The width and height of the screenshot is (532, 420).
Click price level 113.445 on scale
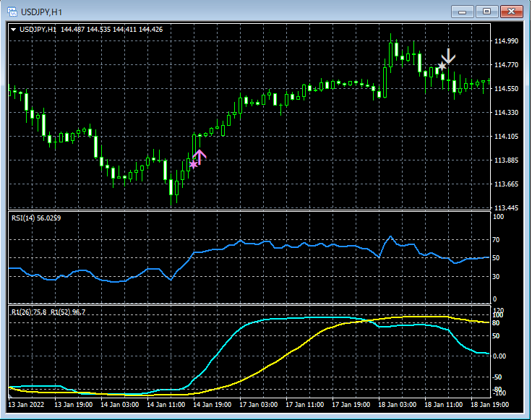(x=506, y=207)
